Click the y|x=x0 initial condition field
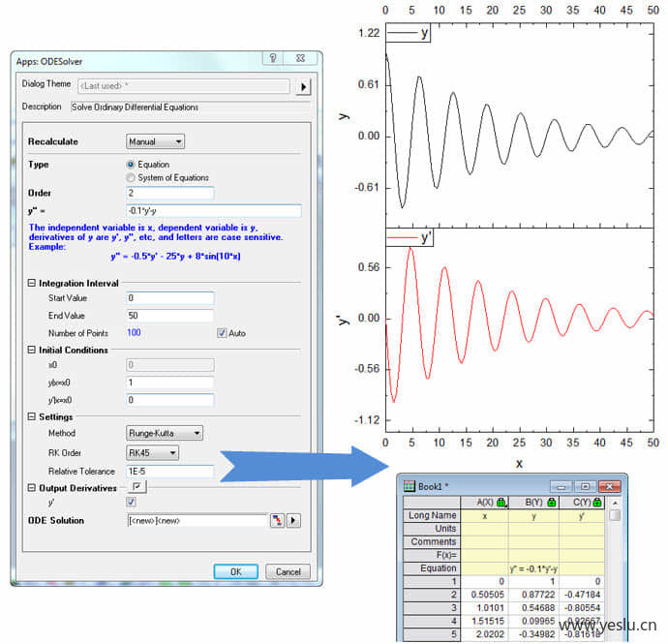Viewport: 668px width, 644px height. click(x=170, y=383)
